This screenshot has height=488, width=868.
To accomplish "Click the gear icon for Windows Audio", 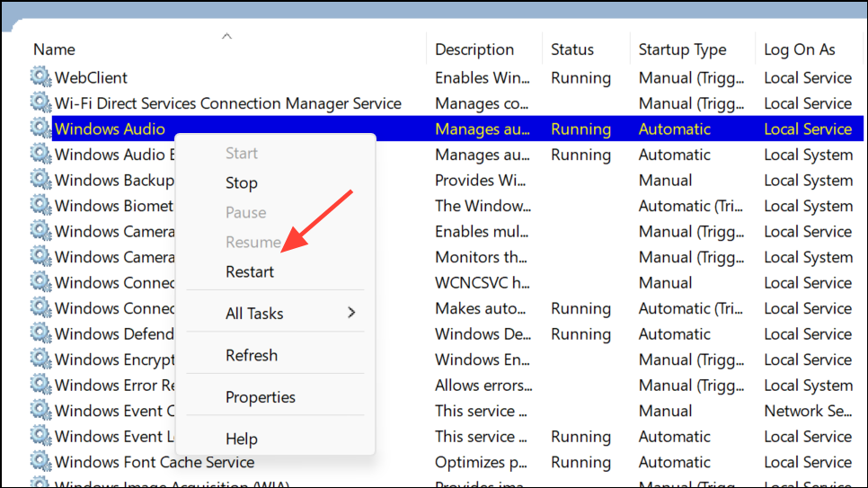I will (x=40, y=129).
